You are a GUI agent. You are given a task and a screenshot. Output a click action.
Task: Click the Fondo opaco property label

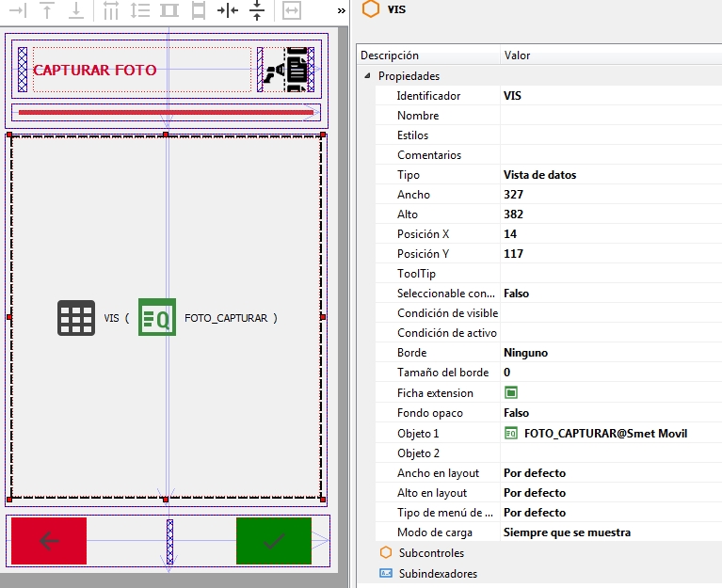[x=430, y=413]
